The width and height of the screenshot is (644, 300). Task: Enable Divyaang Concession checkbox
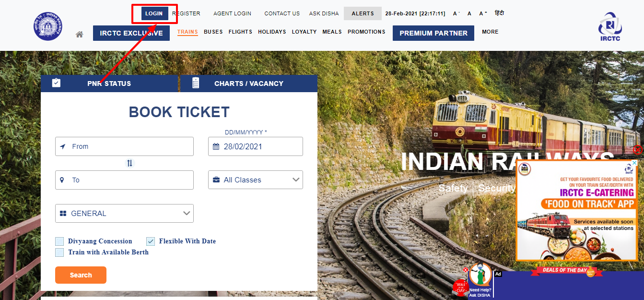pos(59,241)
